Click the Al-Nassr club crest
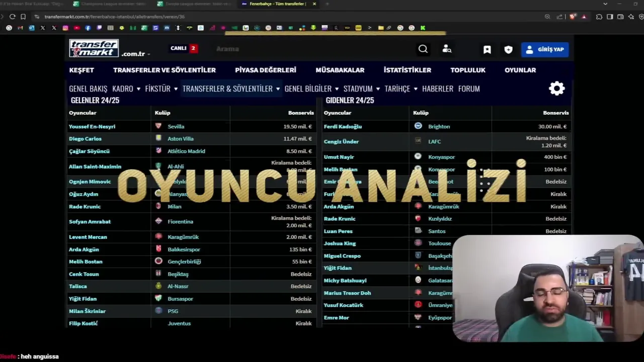Image resolution: width=644 pixels, height=362 pixels. tap(158, 286)
